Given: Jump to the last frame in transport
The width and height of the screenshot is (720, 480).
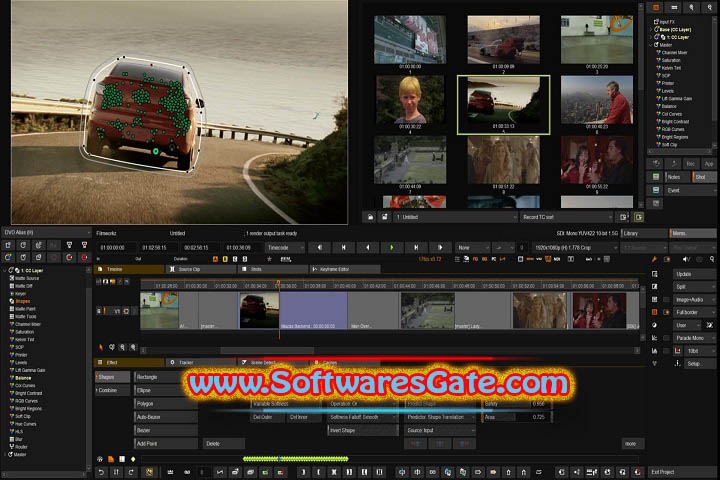Looking at the screenshot, I should 440,248.
